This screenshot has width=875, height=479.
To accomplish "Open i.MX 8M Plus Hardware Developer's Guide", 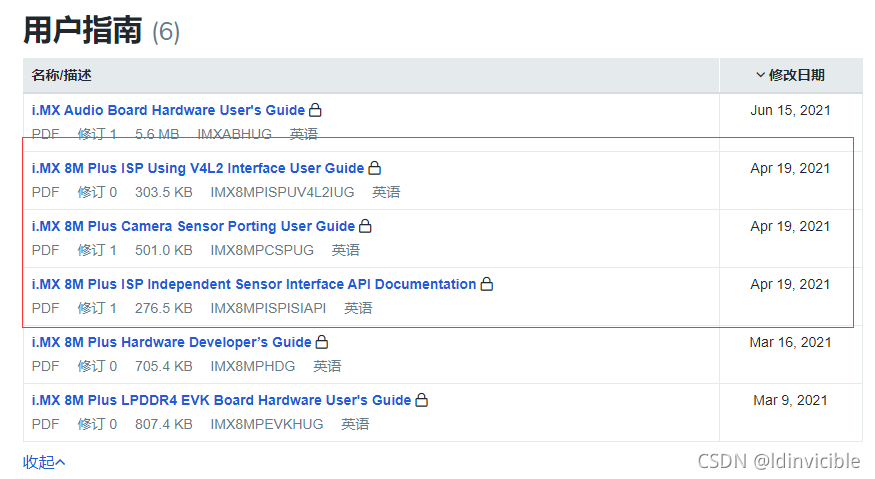I will point(171,342).
